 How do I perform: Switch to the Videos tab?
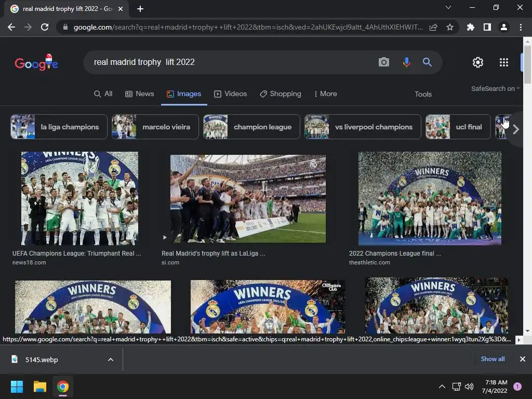click(x=230, y=94)
